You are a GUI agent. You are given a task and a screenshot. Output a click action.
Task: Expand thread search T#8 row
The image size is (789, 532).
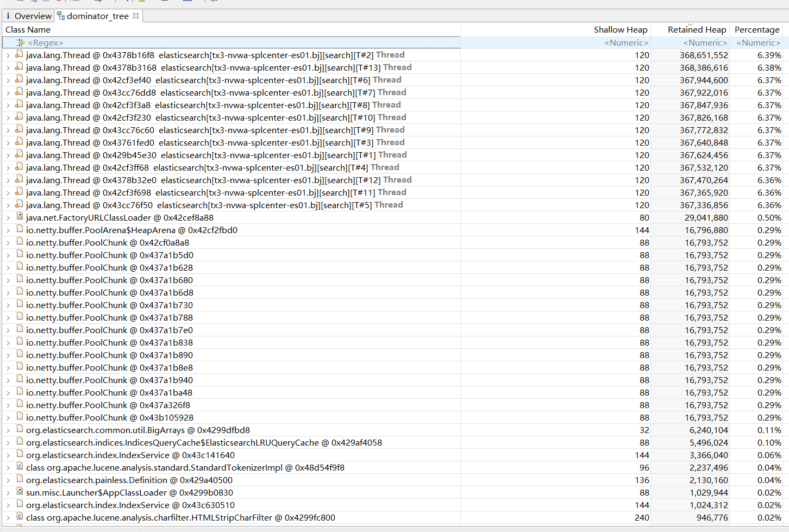coord(8,105)
